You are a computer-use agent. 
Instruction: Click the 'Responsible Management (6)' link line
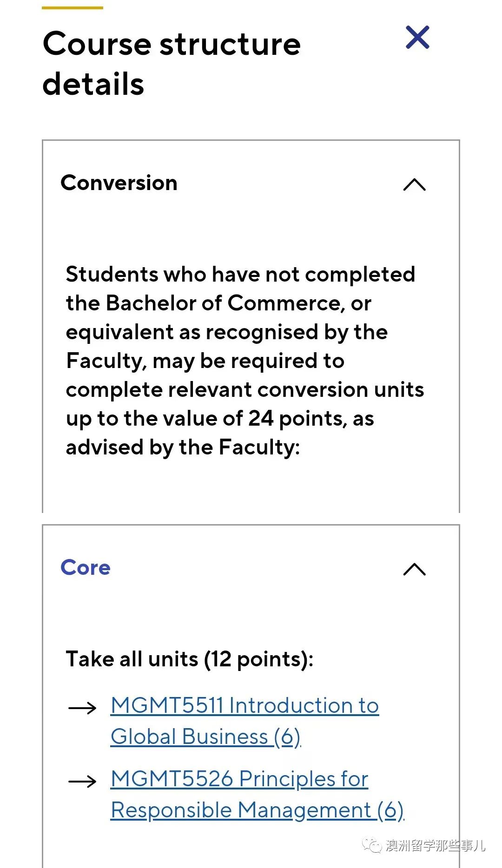257,810
